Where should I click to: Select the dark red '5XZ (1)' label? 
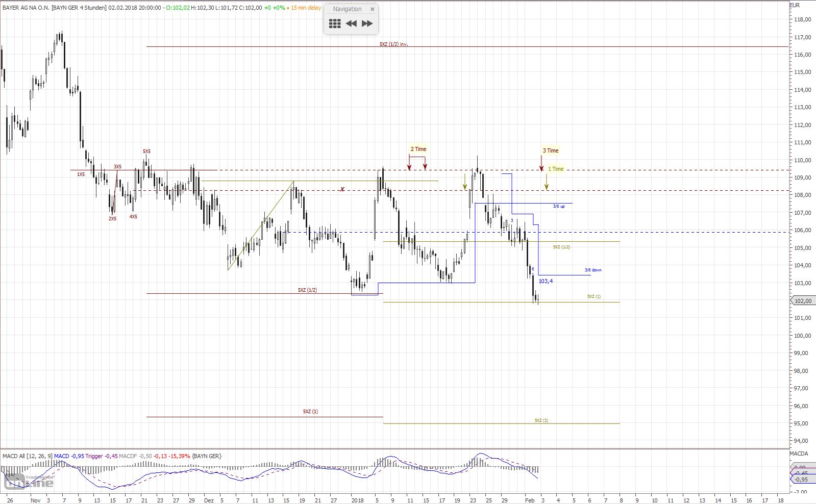pos(310,412)
